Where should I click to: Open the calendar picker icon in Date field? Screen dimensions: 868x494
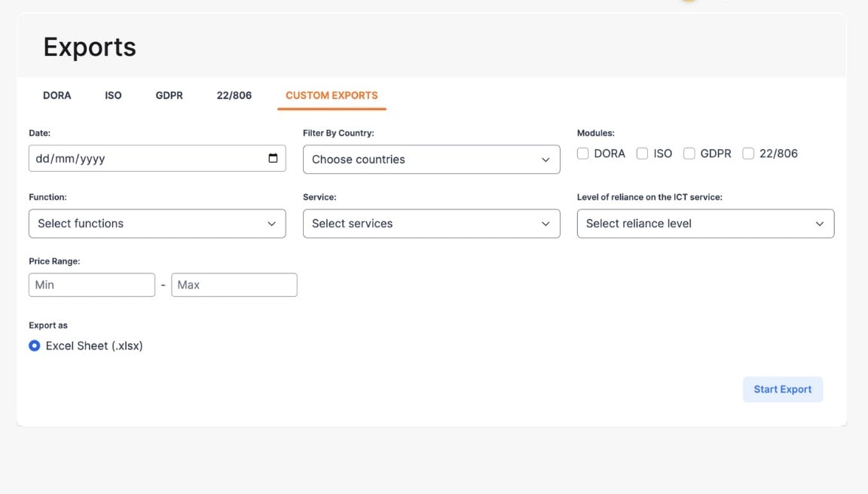tap(273, 159)
